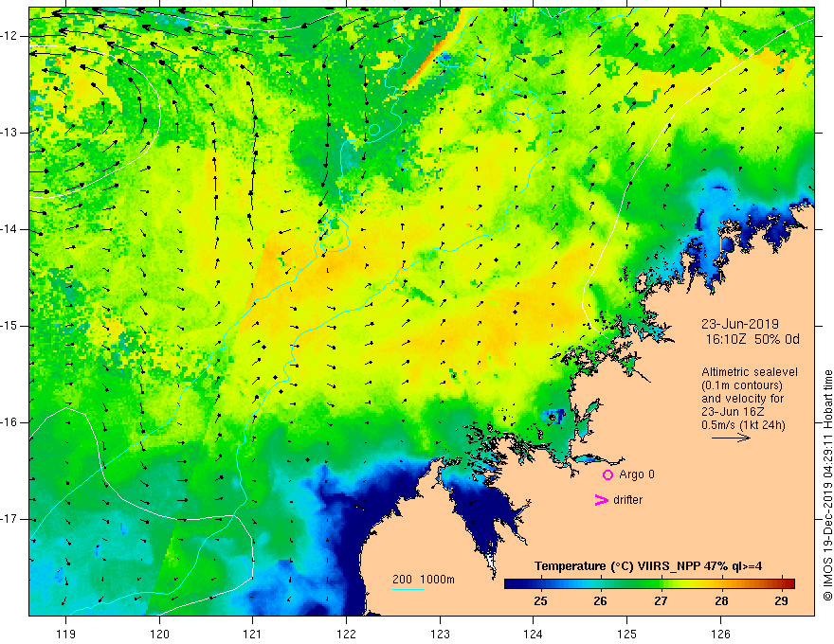Select the date text 23-Jun-2019

740,324
